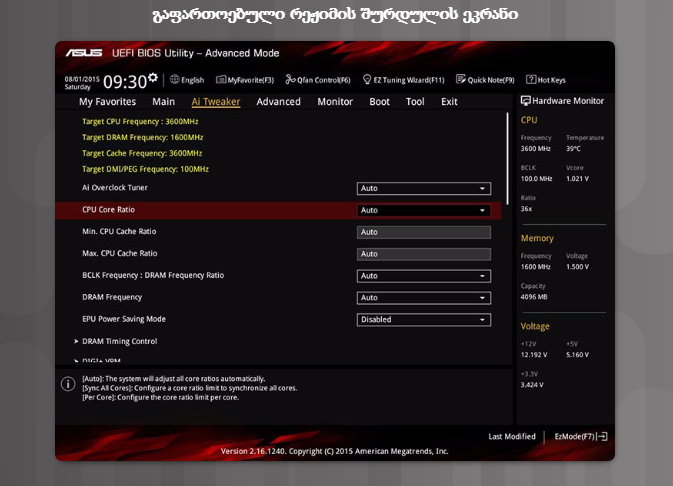Open the English language selector
673x486 pixels.
click(x=187, y=80)
